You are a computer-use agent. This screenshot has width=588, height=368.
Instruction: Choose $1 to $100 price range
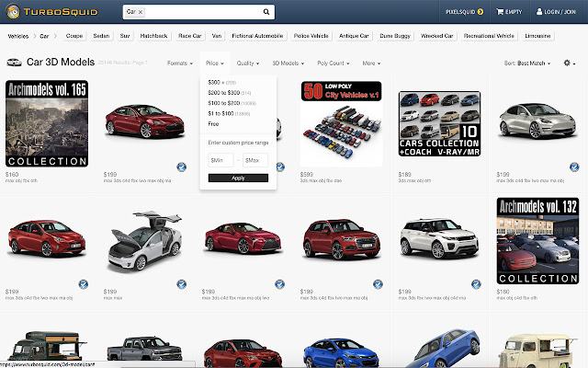pyautogui.click(x=229, y=113)
